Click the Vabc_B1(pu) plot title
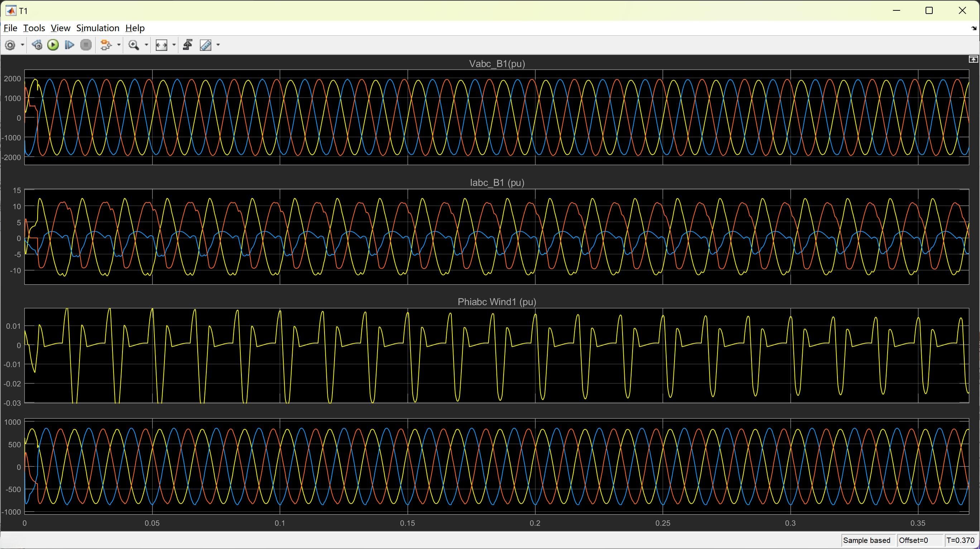This screenshot has height=549, width=980. [x=497, y=63]
